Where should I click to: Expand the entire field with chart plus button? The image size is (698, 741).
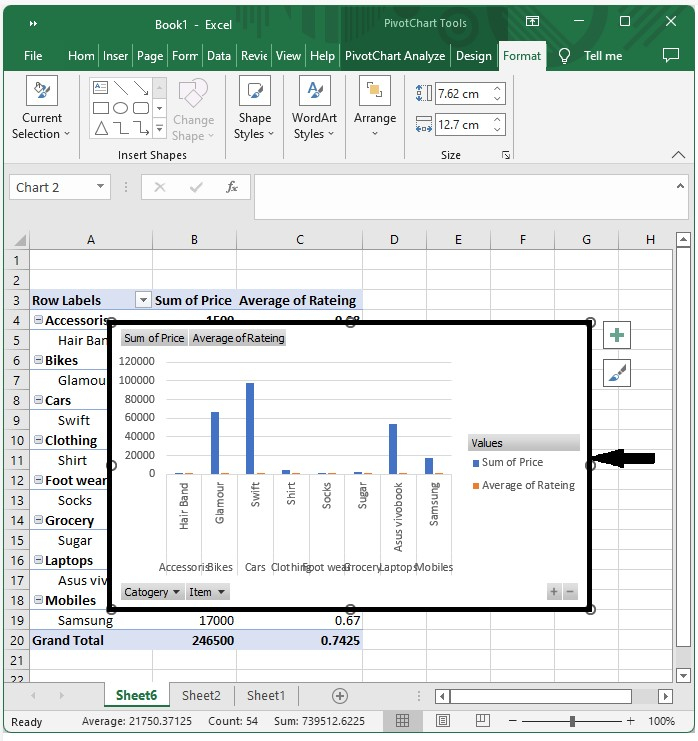click(x=554, y=592)
